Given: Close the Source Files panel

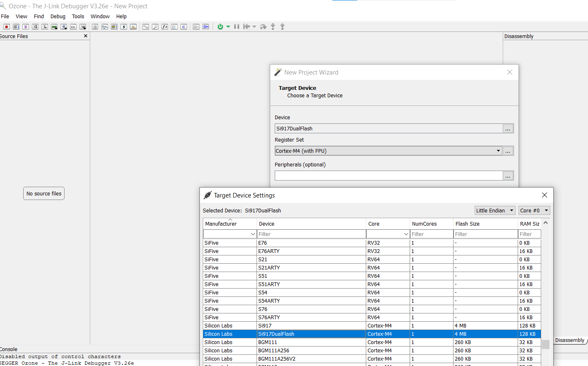Looking at the screenshot, I should click(86, 36).
